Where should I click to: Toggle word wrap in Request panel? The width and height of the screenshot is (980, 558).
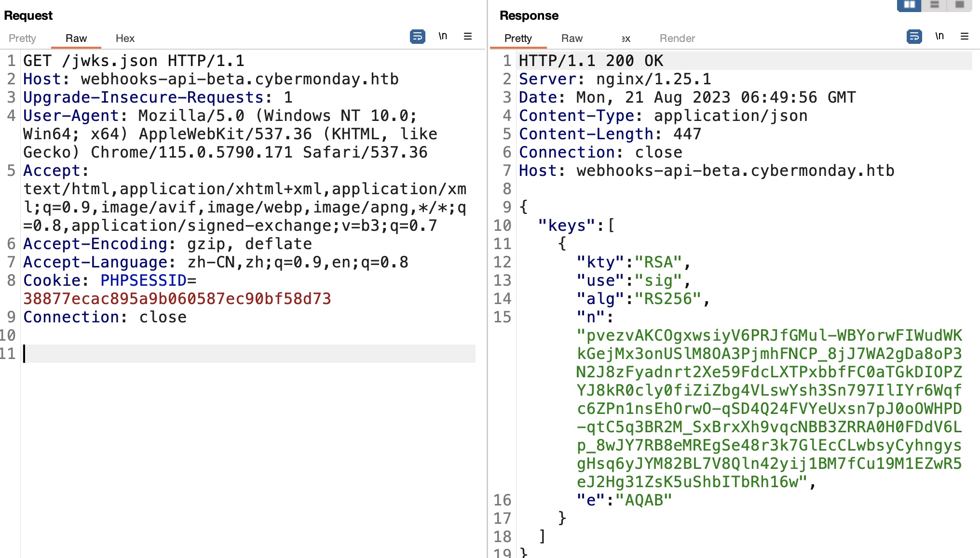pos(417,37)
